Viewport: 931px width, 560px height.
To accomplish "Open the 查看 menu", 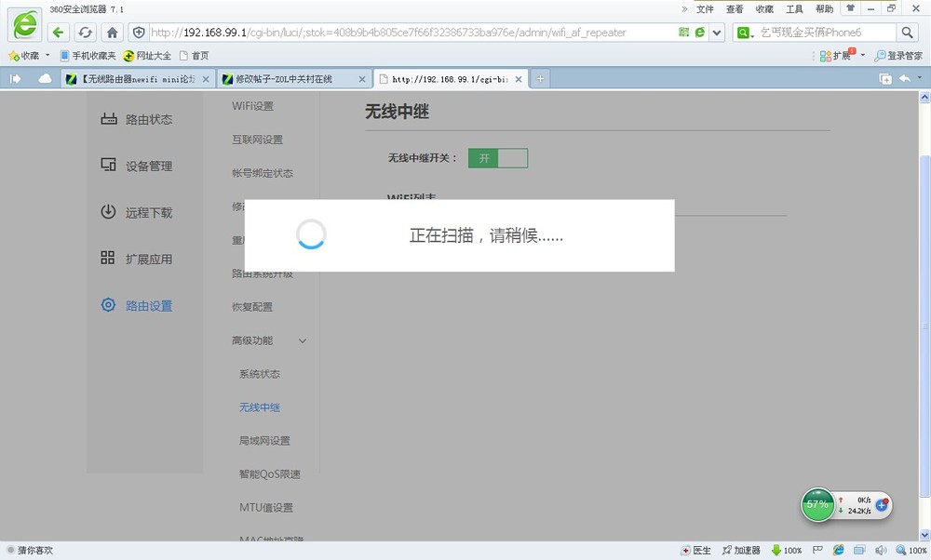I will pyautogui.click(x=735, y=9).
